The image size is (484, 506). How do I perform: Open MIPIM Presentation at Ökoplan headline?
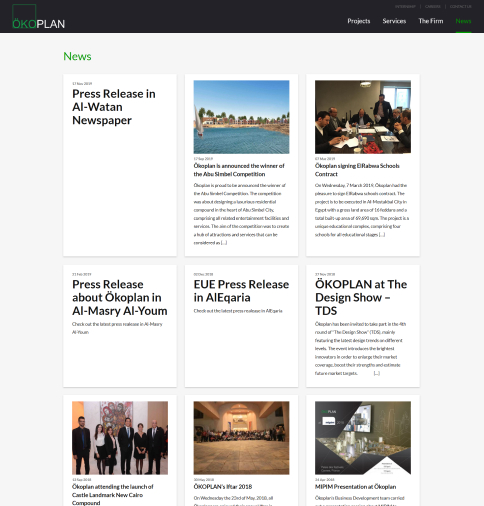click(x=355, y=487)
